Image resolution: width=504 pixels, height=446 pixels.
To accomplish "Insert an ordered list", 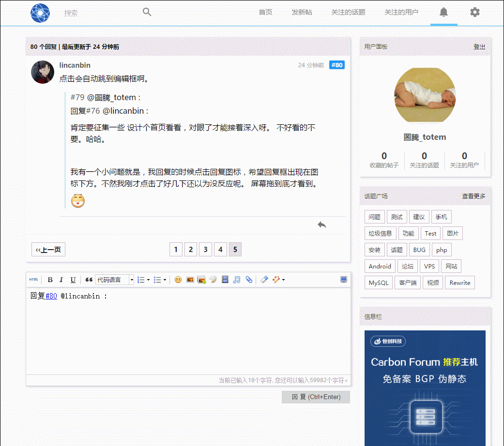I will [141, 280].
